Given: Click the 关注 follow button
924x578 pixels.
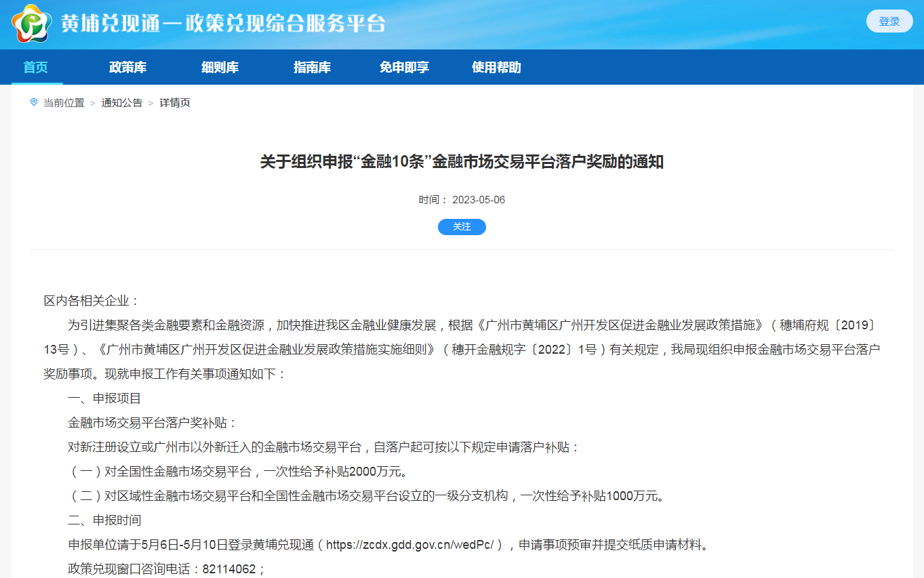Looking at the screenshot, I should [462, 226].
